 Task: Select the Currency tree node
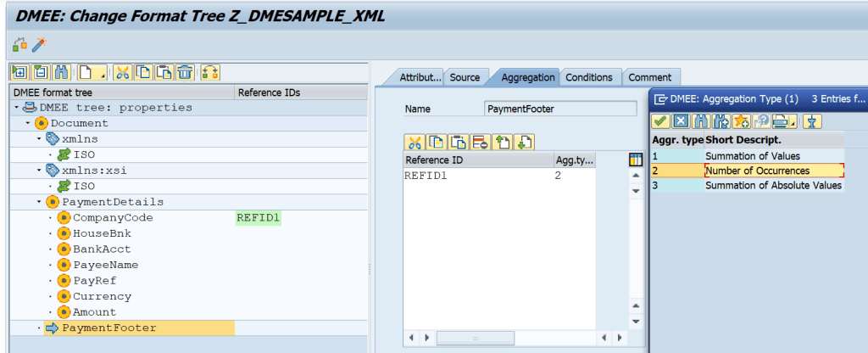(x=102, y=296)
